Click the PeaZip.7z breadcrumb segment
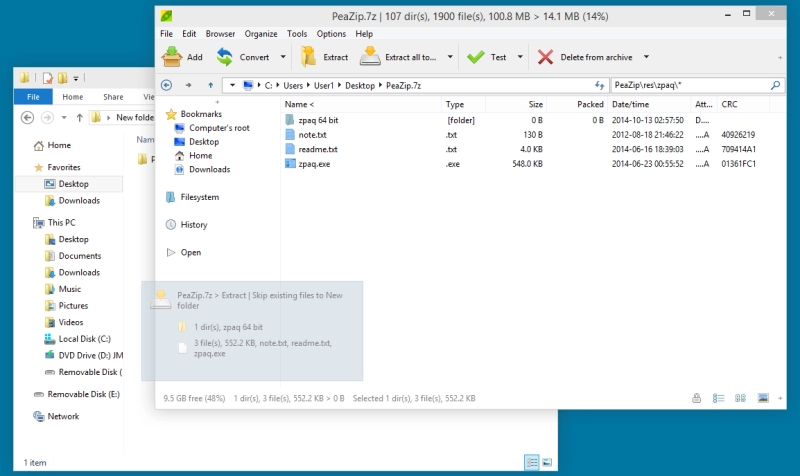Screen dimensions: 800x476 [x=403, y=86]
